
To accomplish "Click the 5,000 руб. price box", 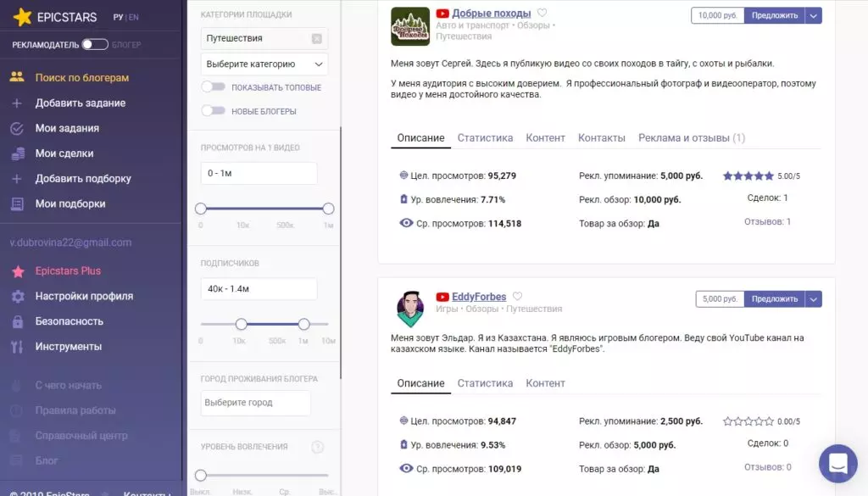I will click(x=720, y=299).
